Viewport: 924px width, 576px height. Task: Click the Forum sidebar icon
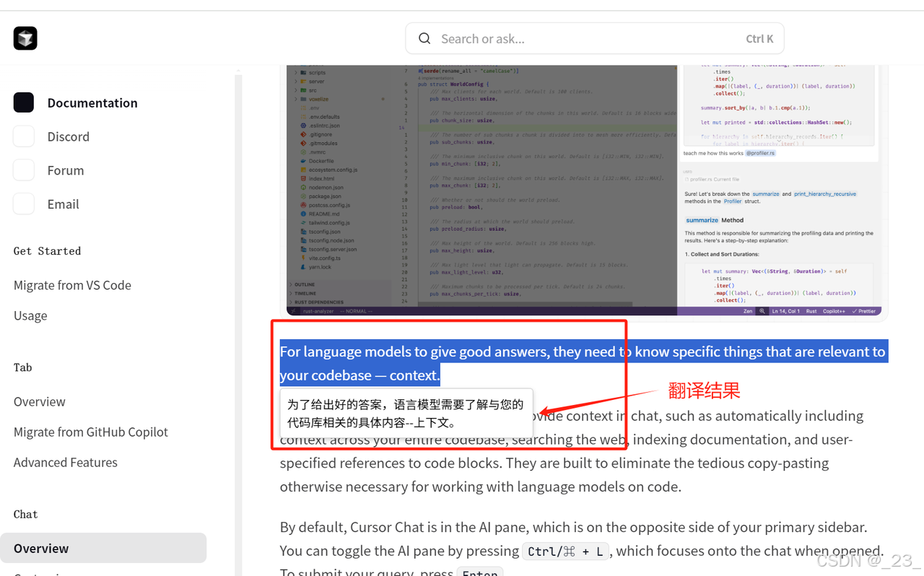pyautogui.click(x=24, y=170)
